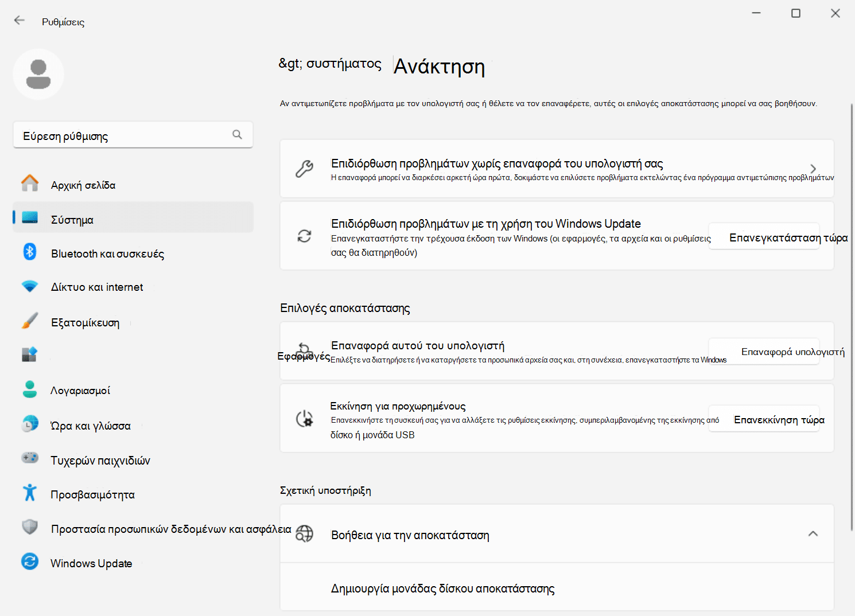Select the Εξατομίκευση brush icon
855x616 pixels.
pos(30,321)
